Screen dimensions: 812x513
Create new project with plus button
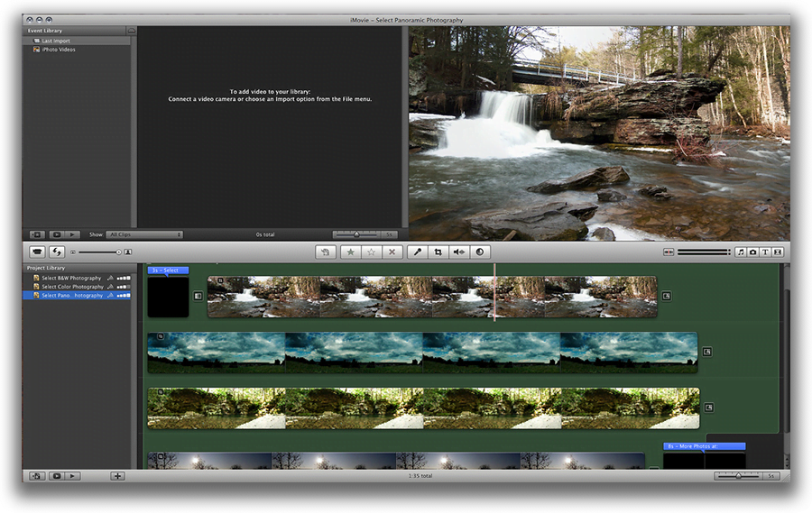click(x=117, y=476)
